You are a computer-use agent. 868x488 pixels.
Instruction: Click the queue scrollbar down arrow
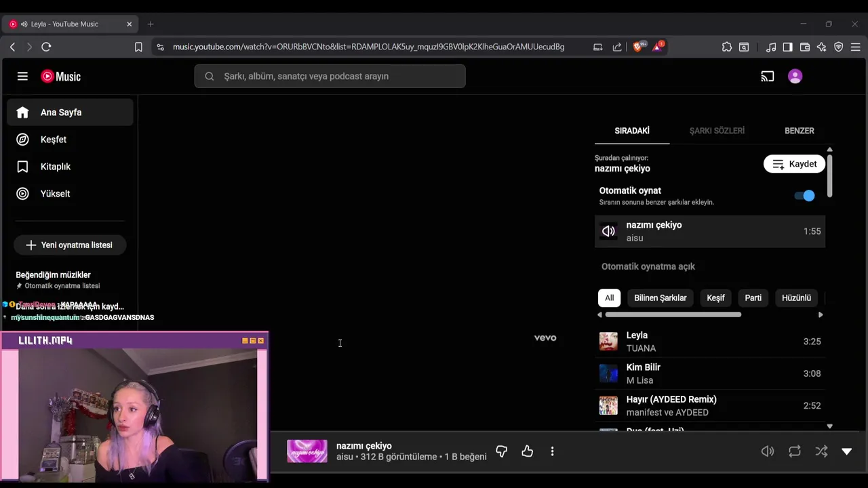[829, 426]
